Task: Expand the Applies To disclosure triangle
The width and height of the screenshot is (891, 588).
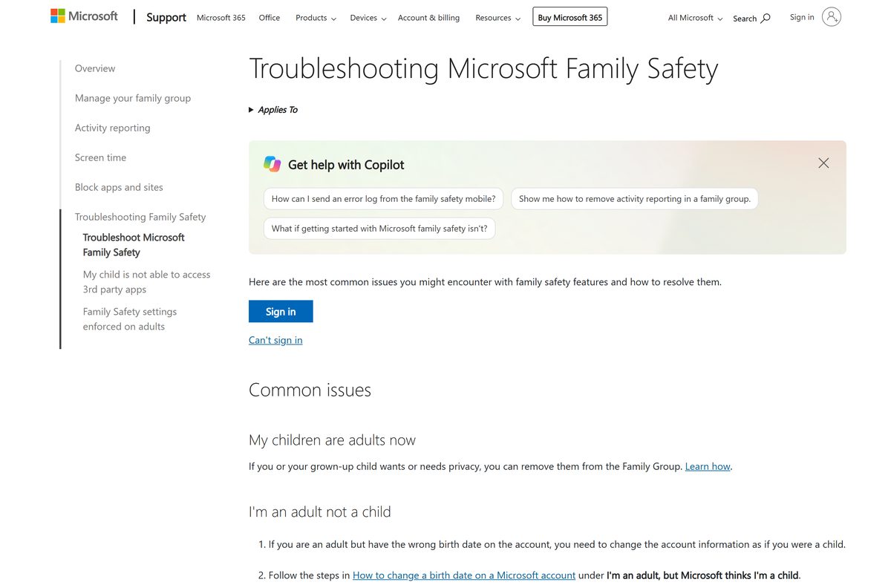Action: click(251, 110)
